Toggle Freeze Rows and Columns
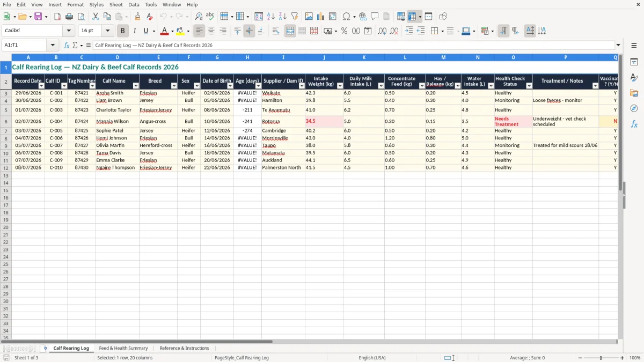Image resolution: width=644 pixels, height=362 pixels. (x=412, y=17)
